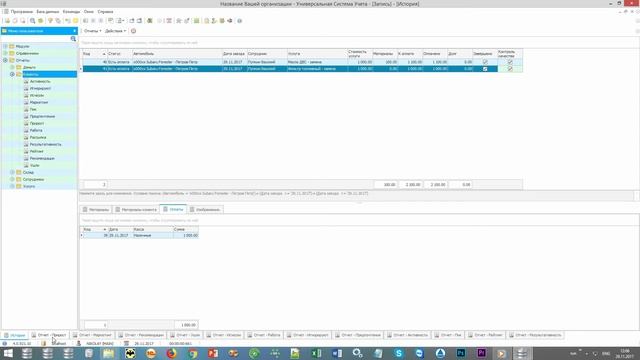Sort payments by the Сумма column header

point(186,229)
